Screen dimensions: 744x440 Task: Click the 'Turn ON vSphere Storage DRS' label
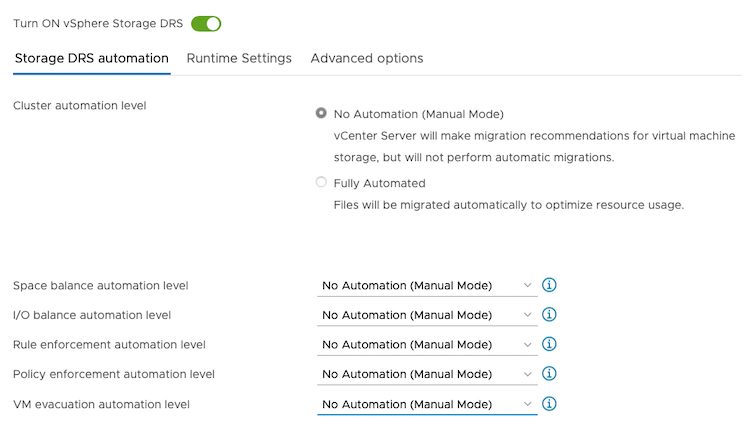point(97,23)
